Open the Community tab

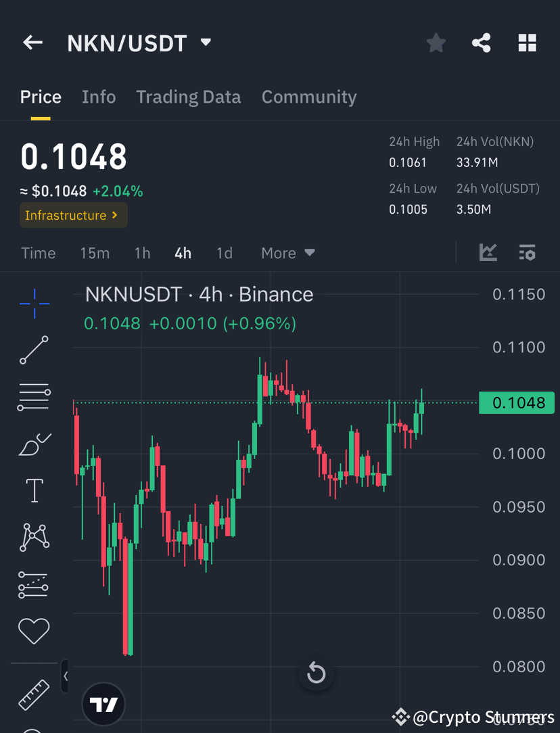coord(308,97)
